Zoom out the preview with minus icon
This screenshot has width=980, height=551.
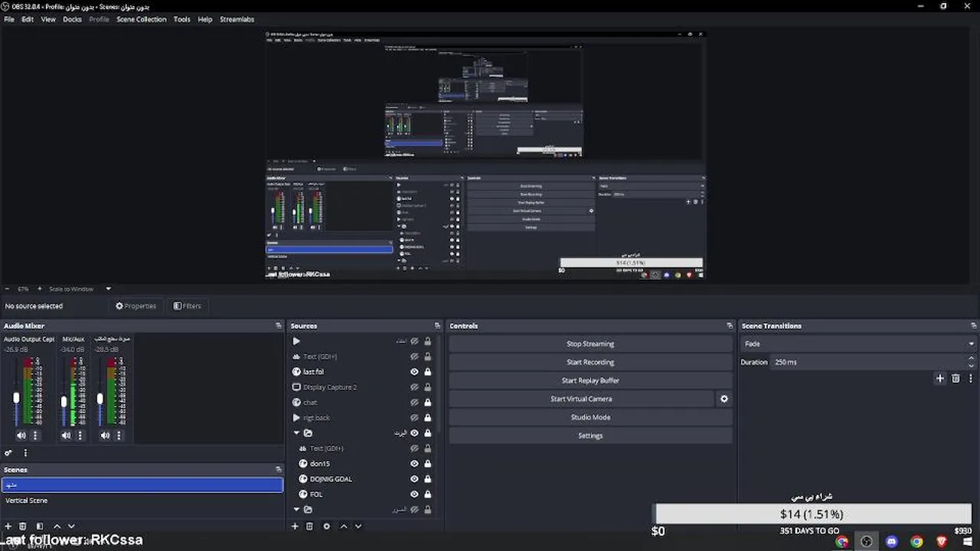8,289
